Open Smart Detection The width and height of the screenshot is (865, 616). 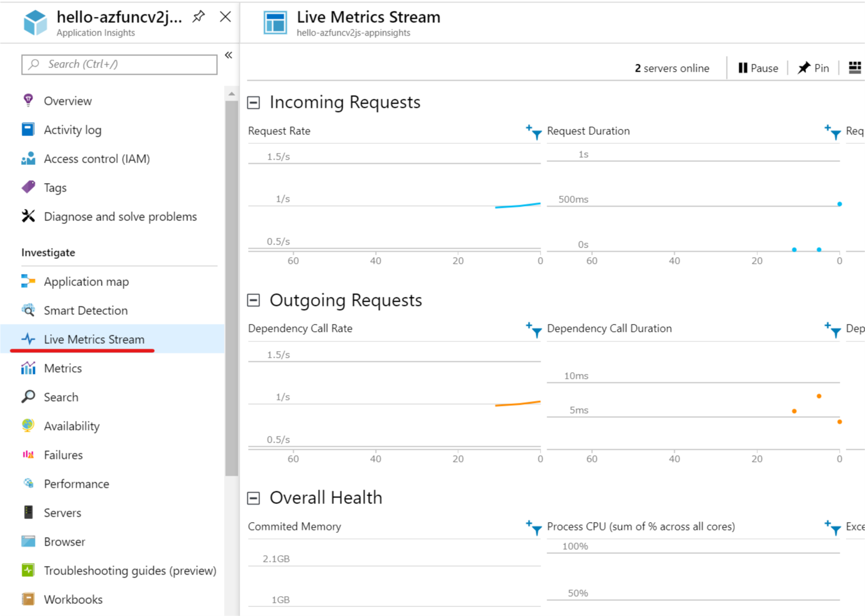[85, 310]
